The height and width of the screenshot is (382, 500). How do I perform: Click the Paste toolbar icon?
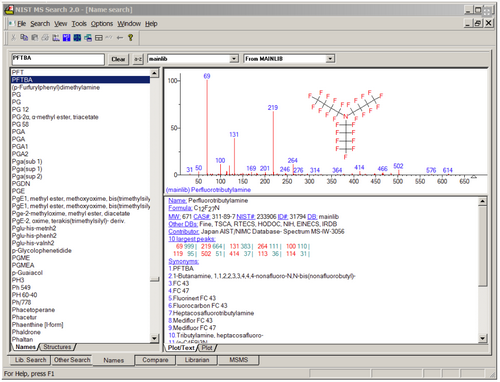[34, 38]
